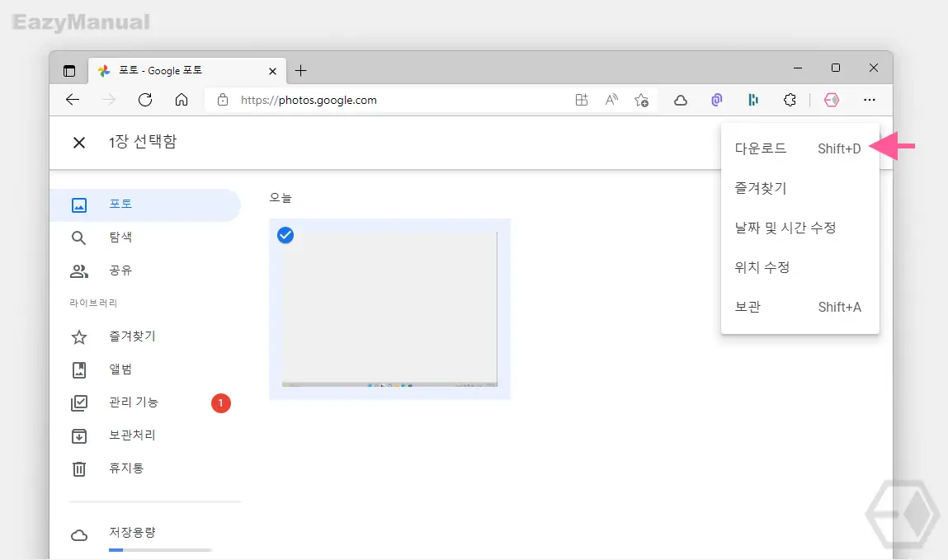Click the selected screenshot thumbnail

tap(389, 309)
